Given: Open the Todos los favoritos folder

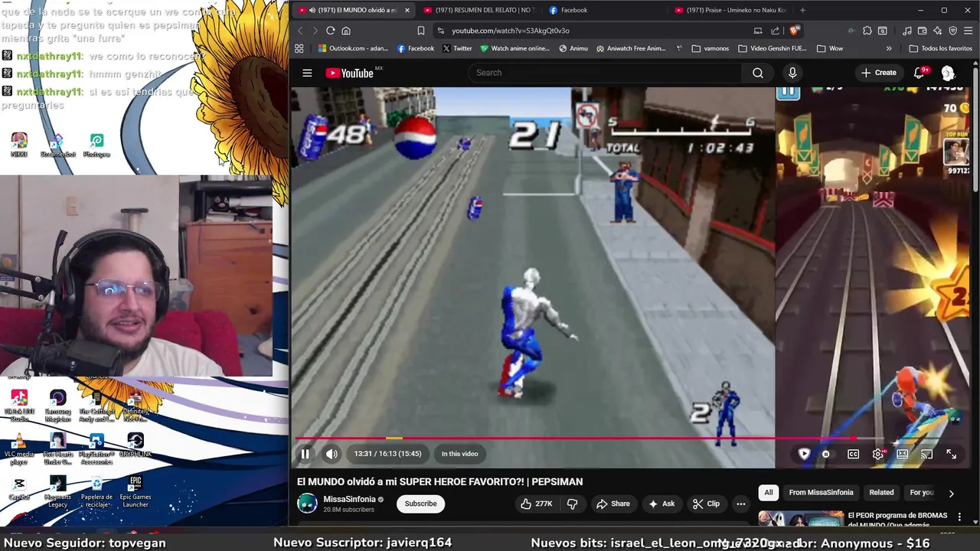Looking at the screenshot, I should click(x=940, y=48).
